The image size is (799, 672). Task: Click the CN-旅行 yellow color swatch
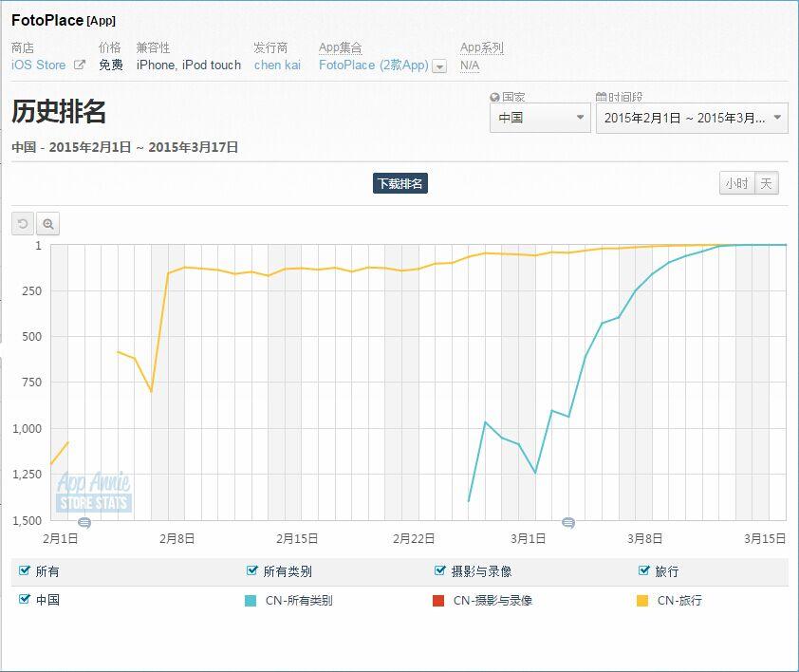(642, 601)
